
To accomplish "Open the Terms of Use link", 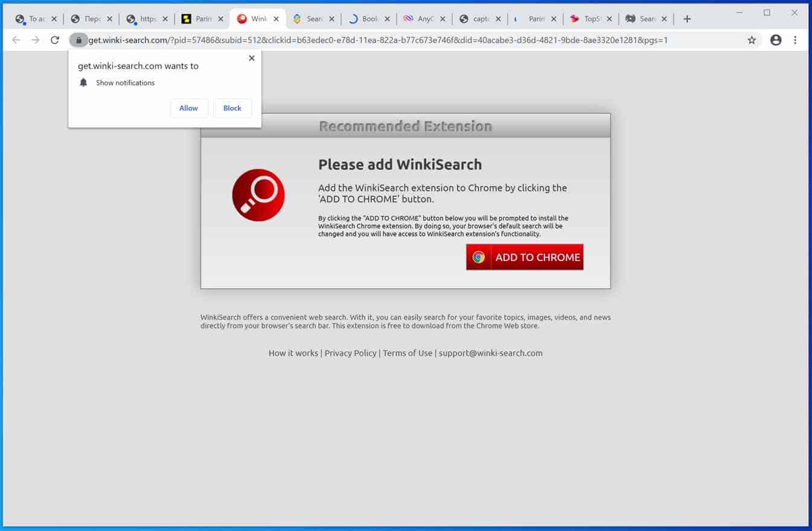I will pyautogui.click(x=408, y=353).
